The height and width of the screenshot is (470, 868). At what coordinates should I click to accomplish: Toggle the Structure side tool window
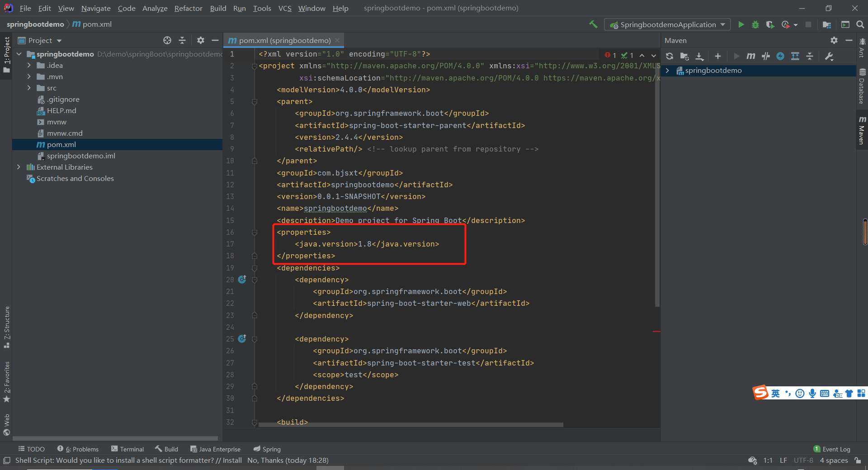click(6, 327)
